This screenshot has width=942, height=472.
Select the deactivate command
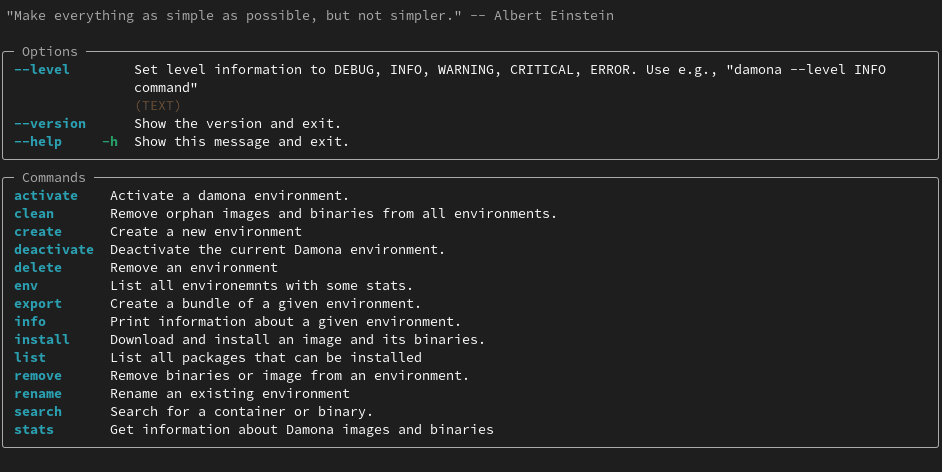[54, 250]
